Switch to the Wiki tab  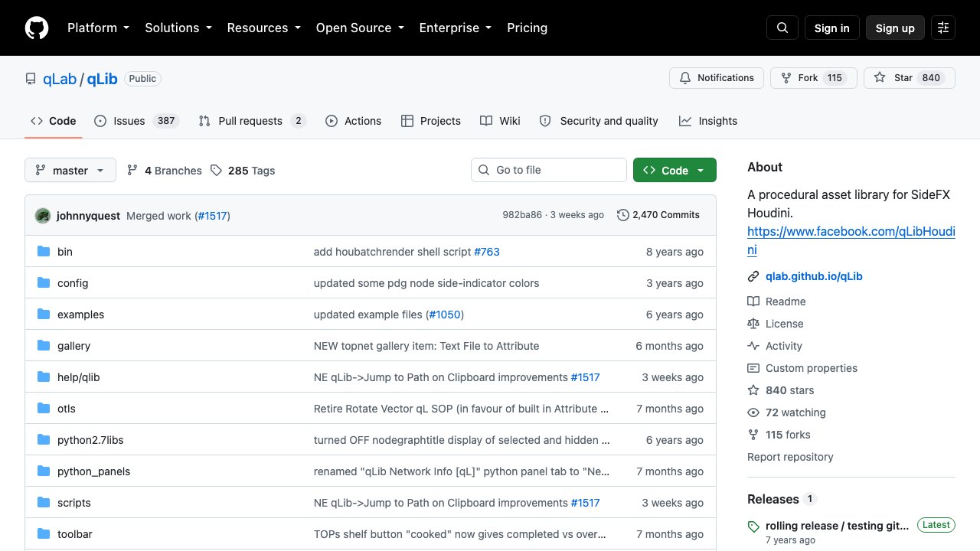pyautogui.click(x=500, y=121)
